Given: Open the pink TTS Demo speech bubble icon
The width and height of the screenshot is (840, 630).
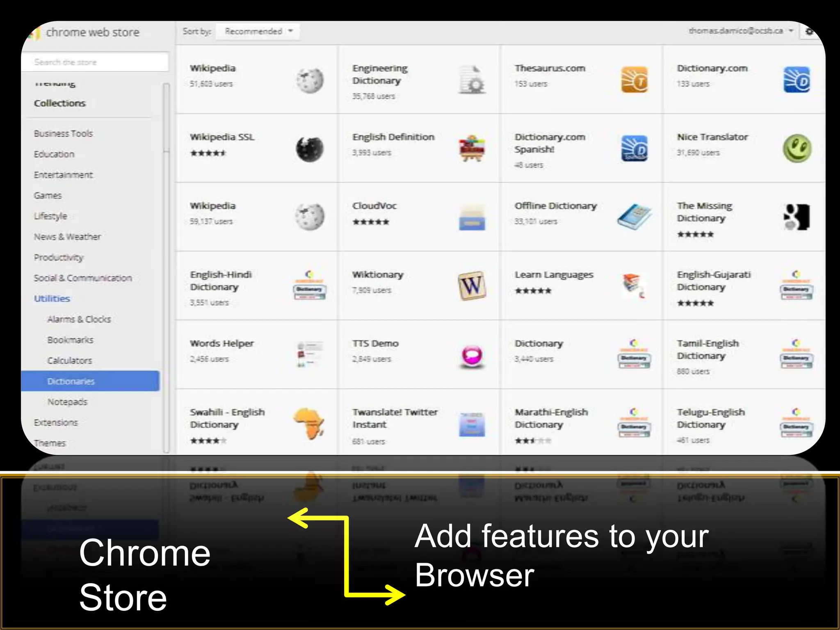Looking at the screenshot, I should 472,356.
